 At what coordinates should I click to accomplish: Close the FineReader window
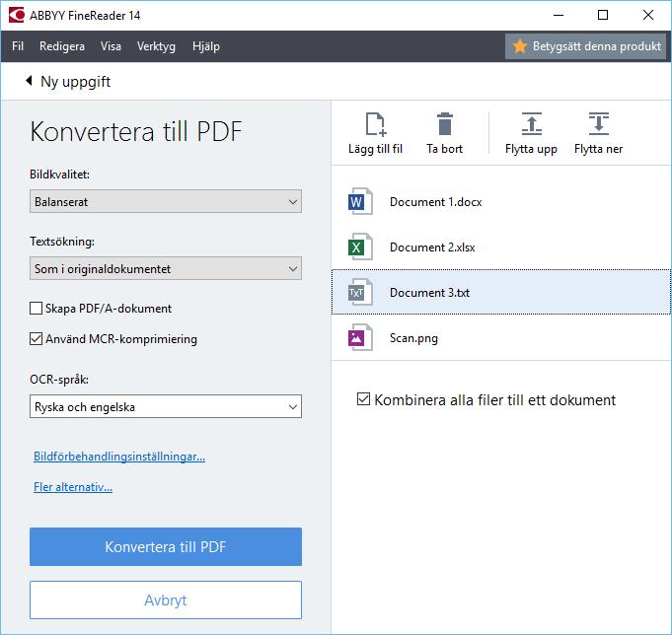648,15
